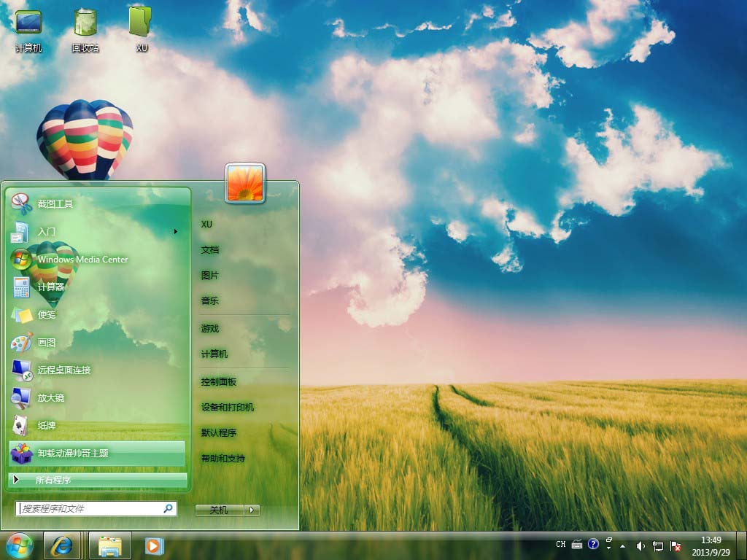Click the volume speaker icon in tray
This screenshot has height=560, width=747.
point(640,545)
